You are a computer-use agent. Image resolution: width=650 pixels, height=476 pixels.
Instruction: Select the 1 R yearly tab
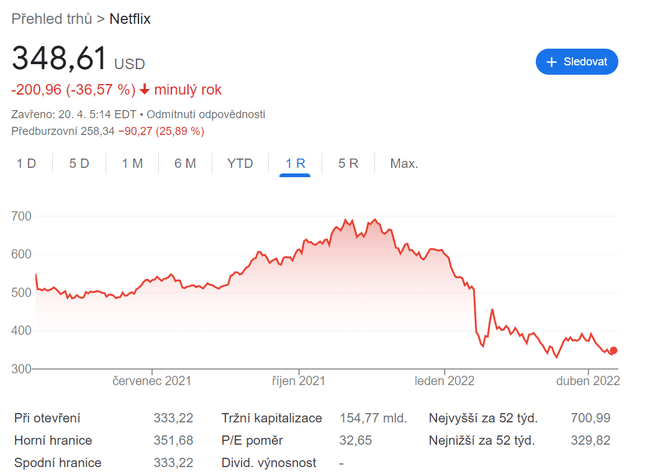tap(295, 163)
